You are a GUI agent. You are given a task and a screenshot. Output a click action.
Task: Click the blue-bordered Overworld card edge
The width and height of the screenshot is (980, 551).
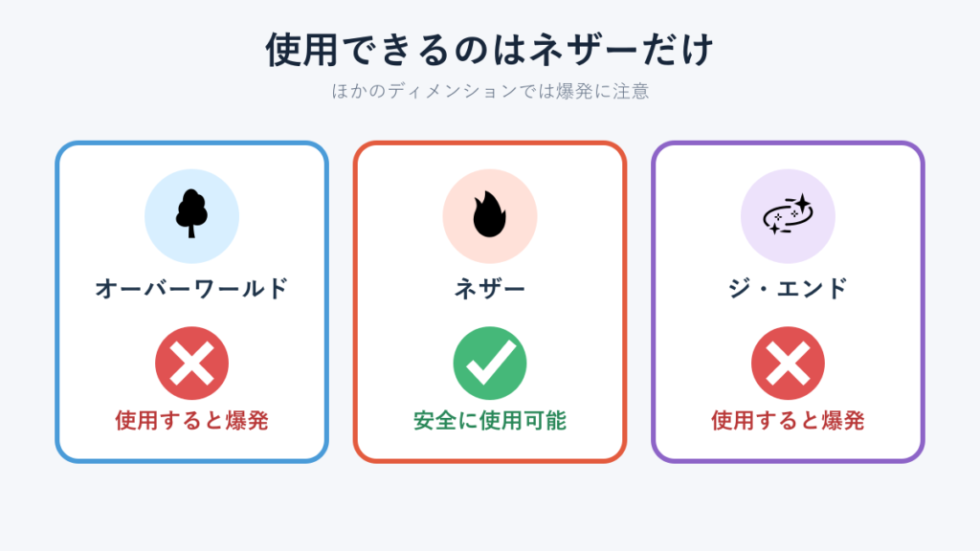tap(57, 301)
